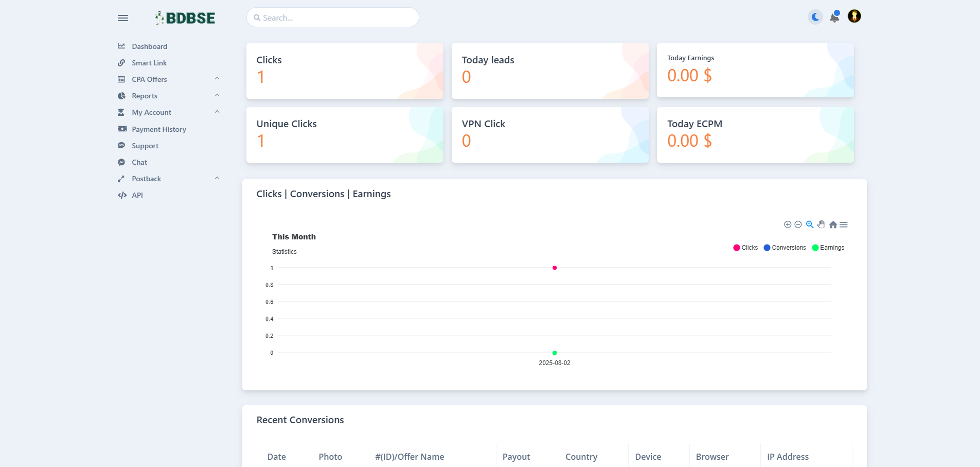
Task: Click the Reports pie chart icon
Action: [121, 96]
